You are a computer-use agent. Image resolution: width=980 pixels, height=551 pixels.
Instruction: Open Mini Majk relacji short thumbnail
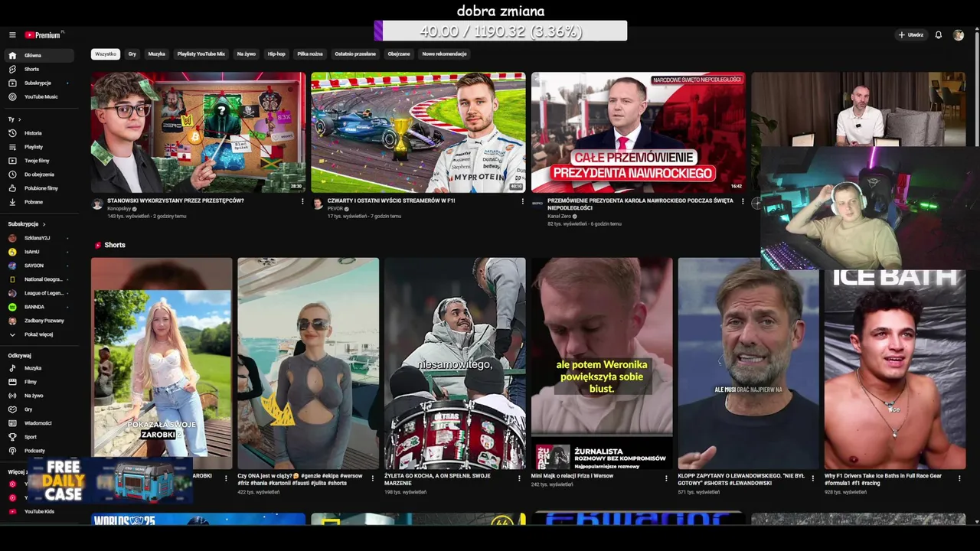point(602,363)
